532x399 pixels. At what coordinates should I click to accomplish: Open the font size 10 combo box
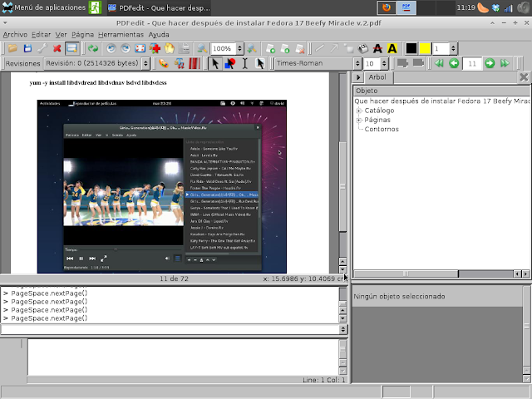pyautogui.click(x=375, y=63)
